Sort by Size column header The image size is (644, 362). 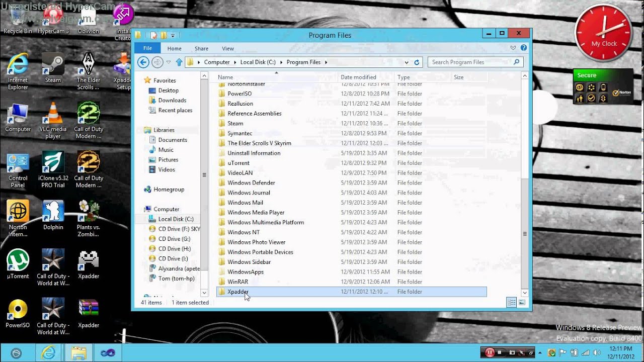point(469,77)
